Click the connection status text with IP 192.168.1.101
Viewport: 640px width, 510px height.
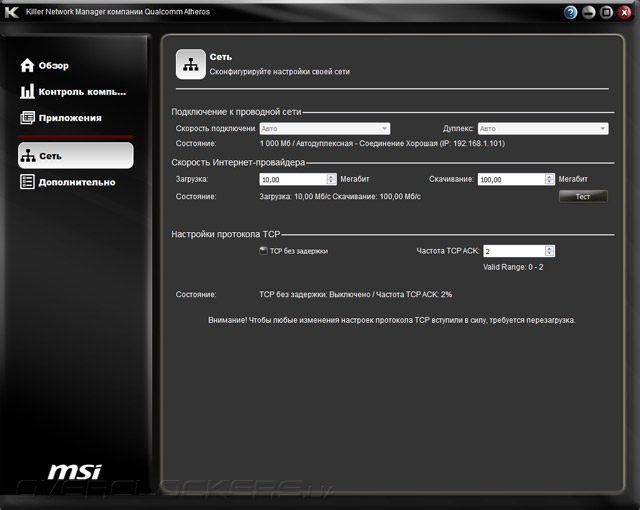(382, 144)
